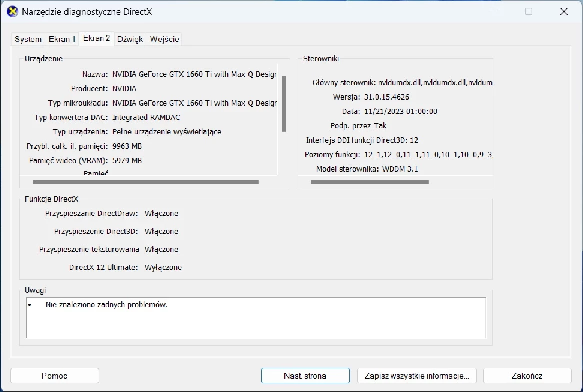Click the WDDM 3.1 driver model value
The width and height of the screenshot is (583, 392).
pos(400,169)
